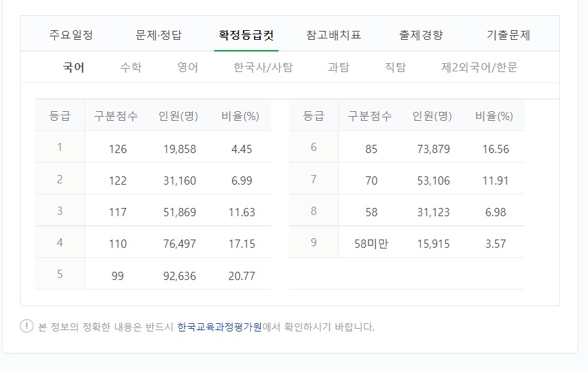
Task: Go to the 출제경향 tab
Action: (421, 35)
